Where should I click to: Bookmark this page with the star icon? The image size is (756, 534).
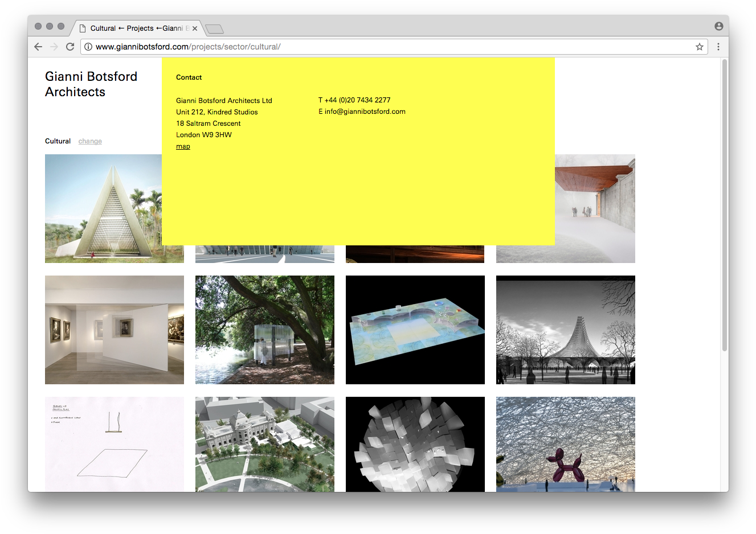point(699,47)
